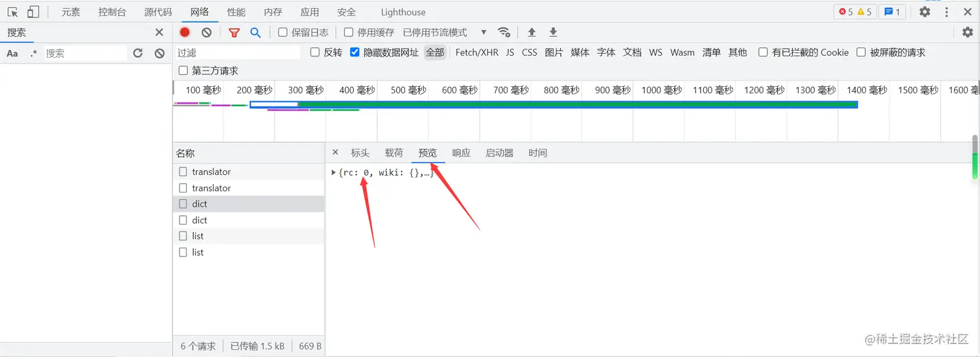The width and height of the screenshot is (980, 357).
Task: Enable the 停用缓存 checkbox
Action: point(349,32)
